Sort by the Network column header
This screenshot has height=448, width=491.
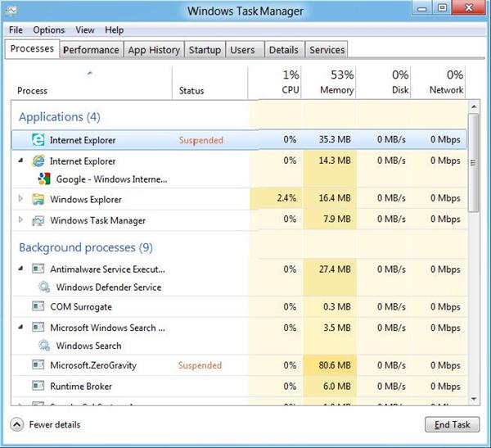pyautogui.click(x=438, y=83)
